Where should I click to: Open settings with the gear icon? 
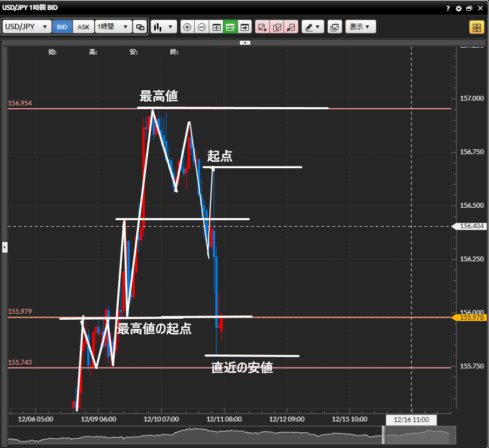[x=459, y=9]
